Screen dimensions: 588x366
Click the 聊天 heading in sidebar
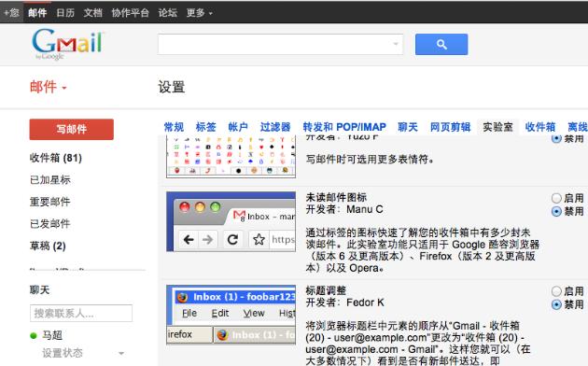coord(39,289)
